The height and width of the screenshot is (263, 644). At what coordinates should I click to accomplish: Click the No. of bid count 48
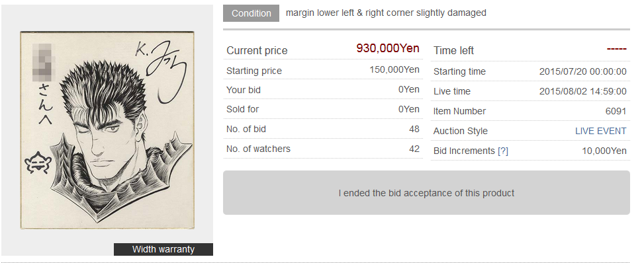click(x=414, y=129)
